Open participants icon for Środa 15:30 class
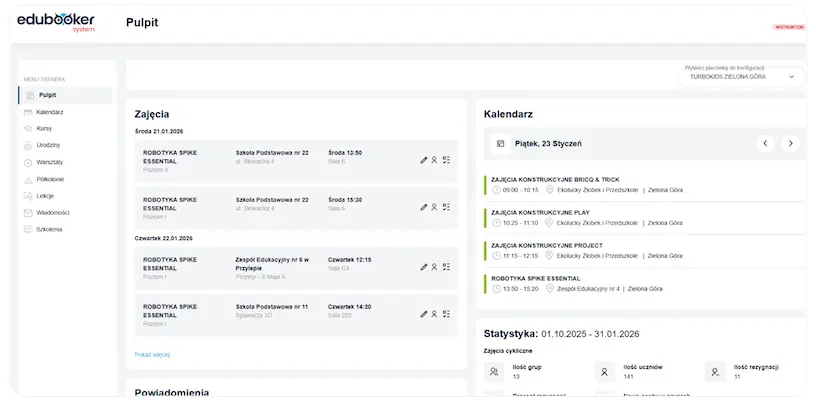 [x=435, y=207]
